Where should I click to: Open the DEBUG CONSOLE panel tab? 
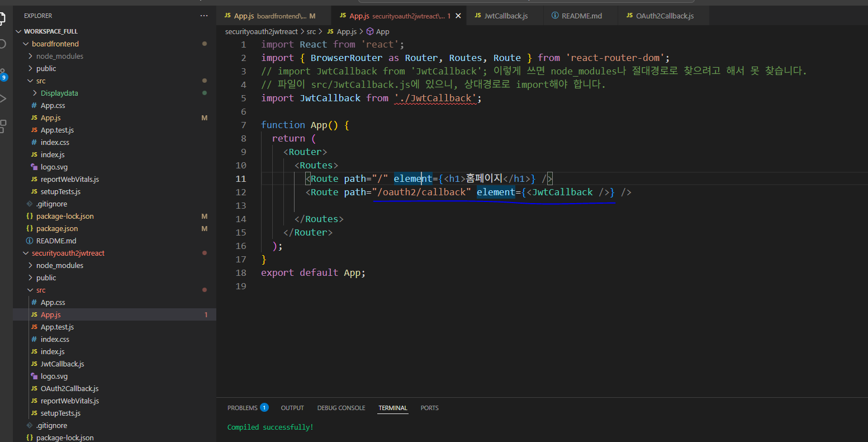tap(341, 408)
